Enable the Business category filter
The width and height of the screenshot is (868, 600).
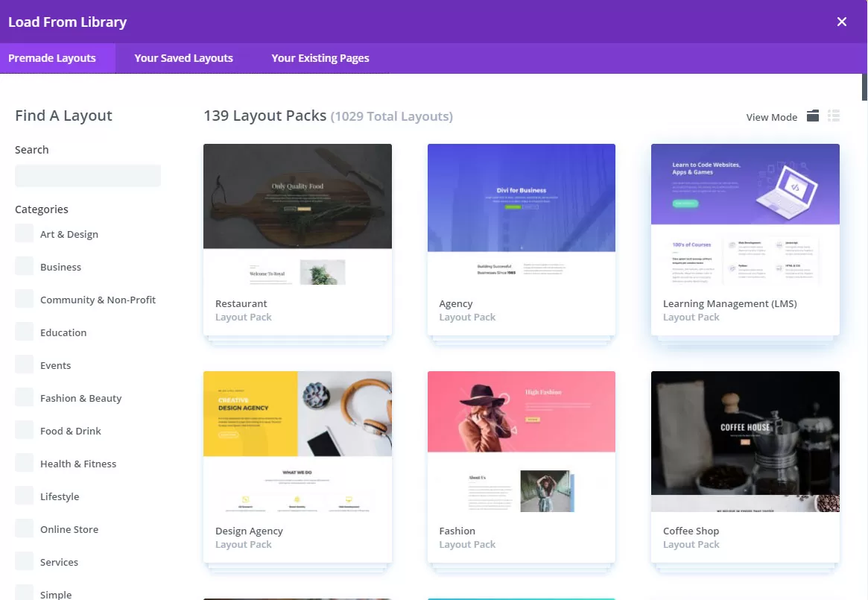point(23,266)
